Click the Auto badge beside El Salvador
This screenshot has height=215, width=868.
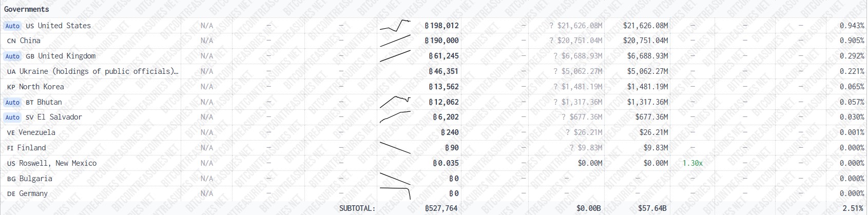tap(12, 118)
